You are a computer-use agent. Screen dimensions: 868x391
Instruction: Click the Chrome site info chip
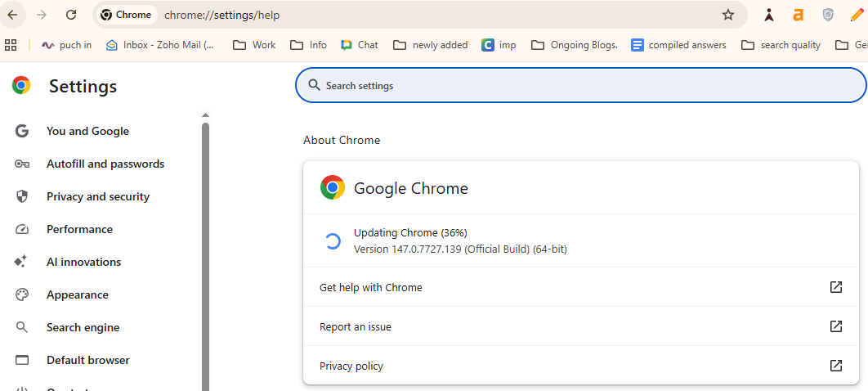[x=127, y=15]
